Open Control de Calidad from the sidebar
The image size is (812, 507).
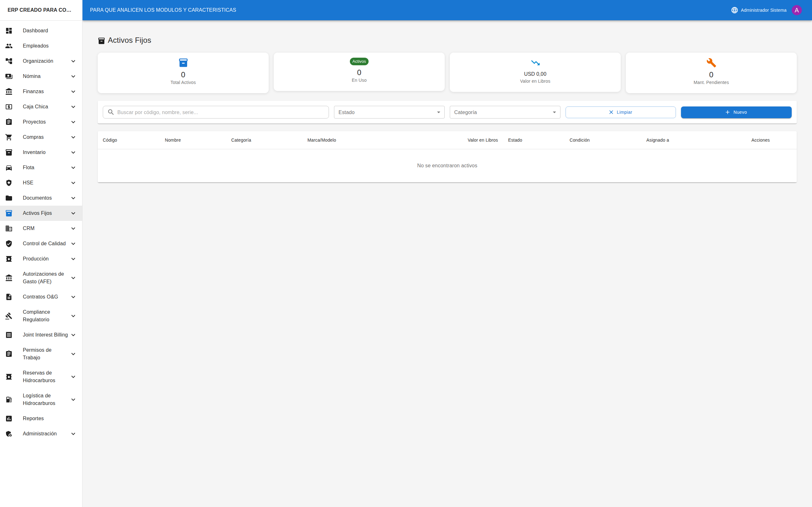(x=44, y=243)
